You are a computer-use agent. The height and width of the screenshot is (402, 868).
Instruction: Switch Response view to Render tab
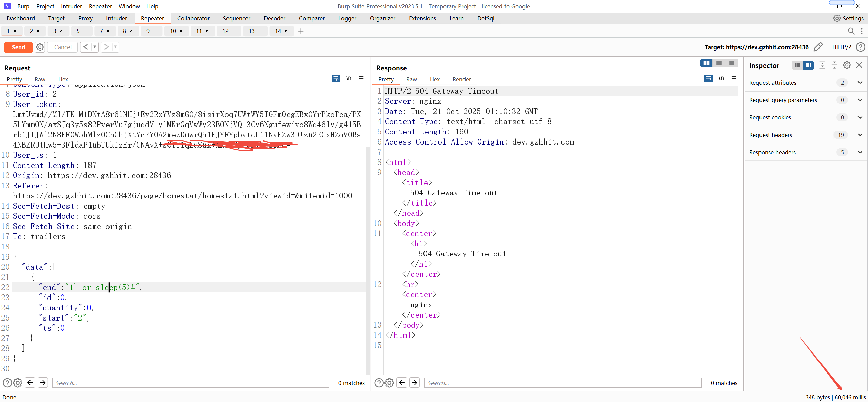(x=461, y=79)
